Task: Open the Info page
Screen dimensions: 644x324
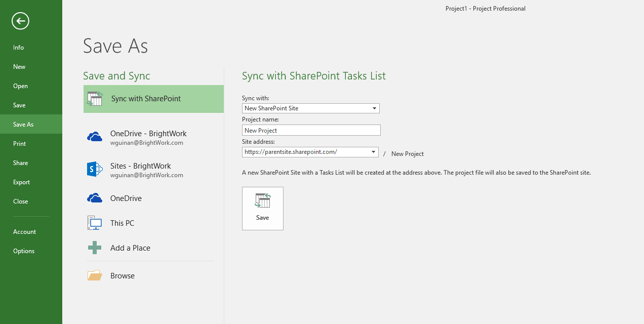Action: tap(31, 48)
